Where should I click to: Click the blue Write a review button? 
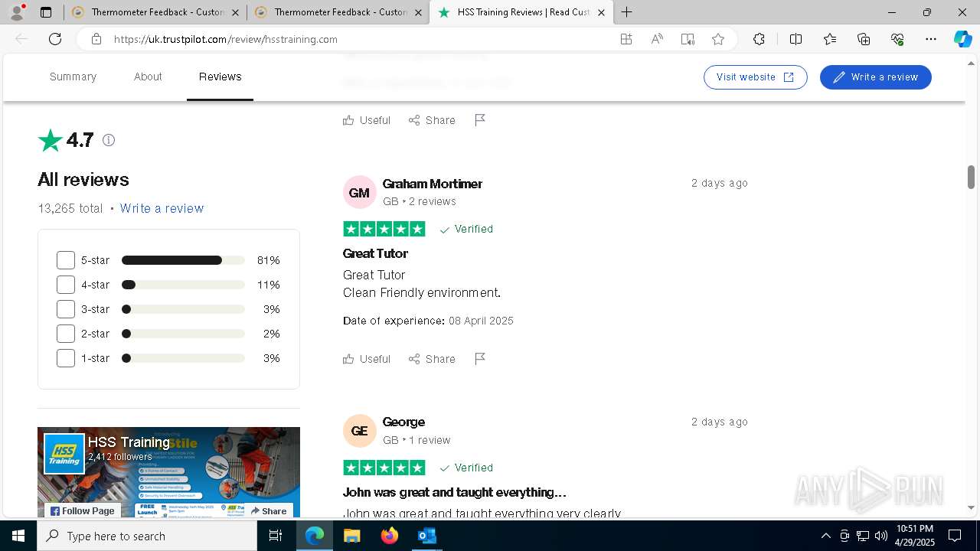click(x=875, y=77)
